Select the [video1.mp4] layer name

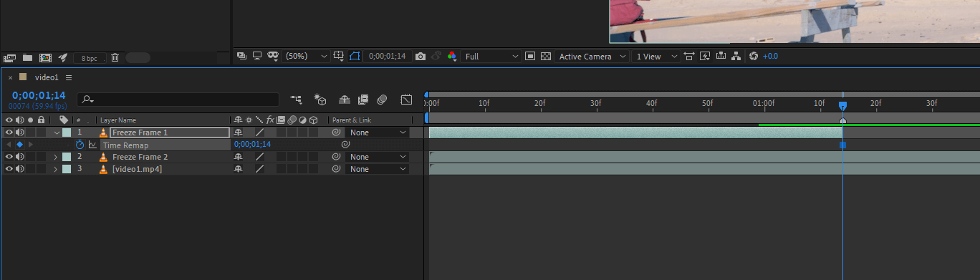click(137, 169)
